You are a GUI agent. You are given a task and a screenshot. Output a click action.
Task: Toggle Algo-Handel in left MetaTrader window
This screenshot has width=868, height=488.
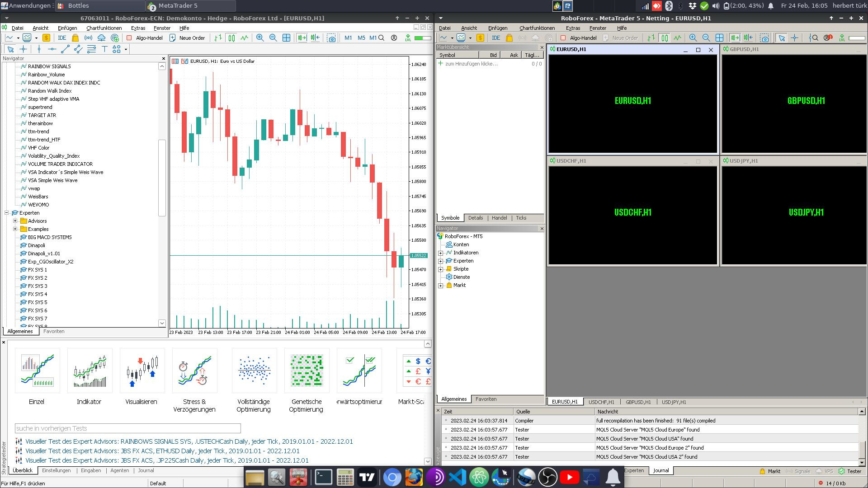coord(145,38)
